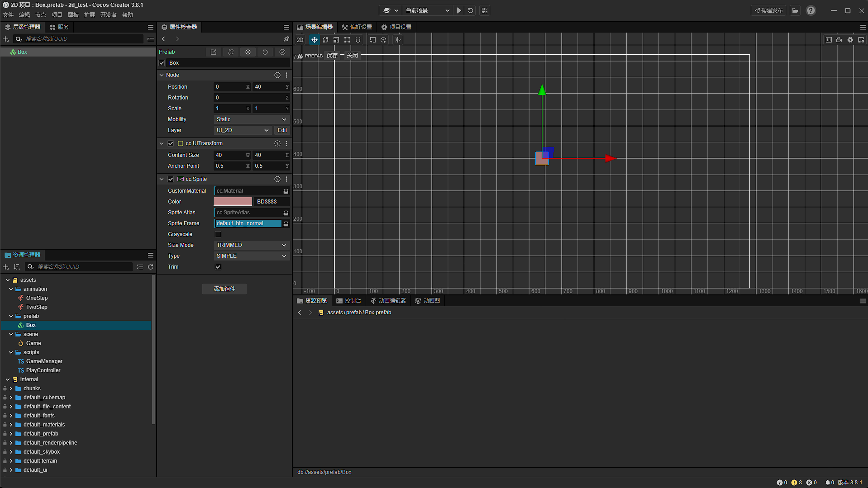Screen dimensions: 868x488
Task: Refresh the assets panel list
Action: point(151,267)
